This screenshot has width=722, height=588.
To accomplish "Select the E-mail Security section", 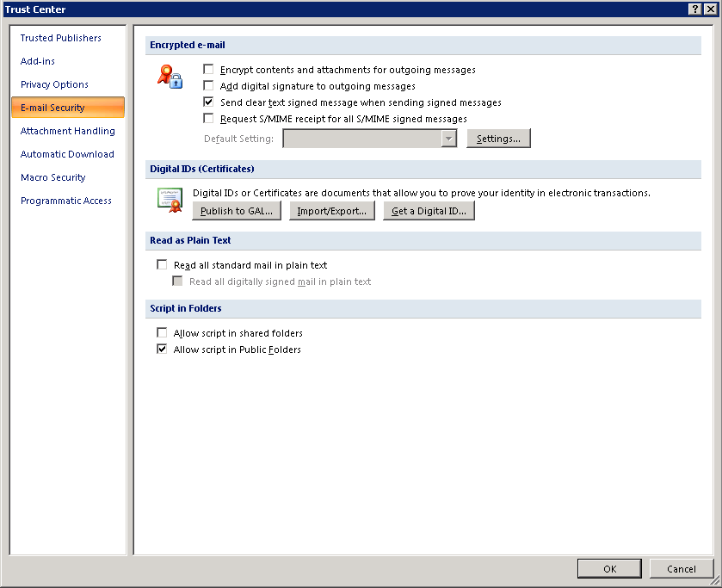I will 68,108.
